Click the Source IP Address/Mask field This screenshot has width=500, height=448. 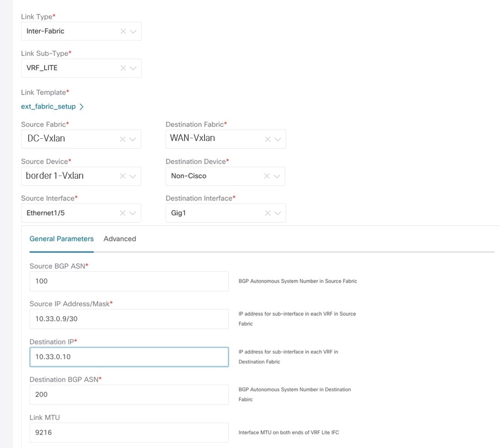(x=129, y=319)
